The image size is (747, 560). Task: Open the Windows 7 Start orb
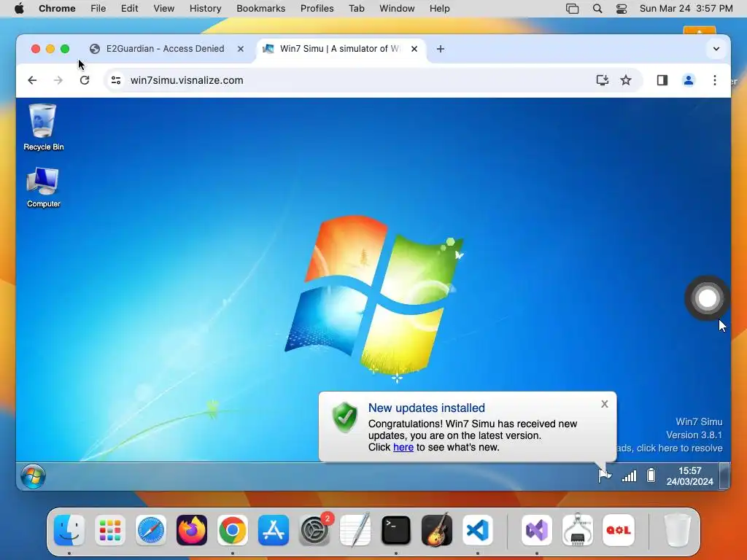(x=33, y=476)
